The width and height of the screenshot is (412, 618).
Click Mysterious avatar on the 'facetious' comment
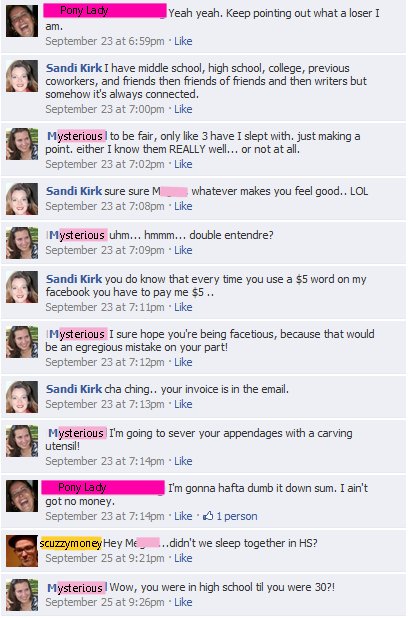(22, 342)
